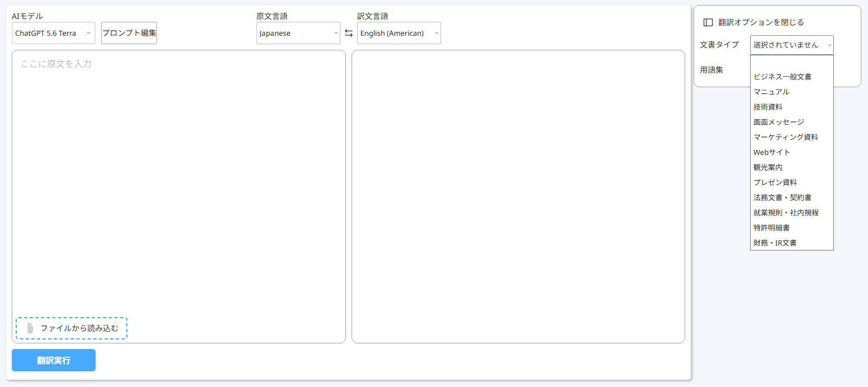Choose マニュアル document type

792,92
